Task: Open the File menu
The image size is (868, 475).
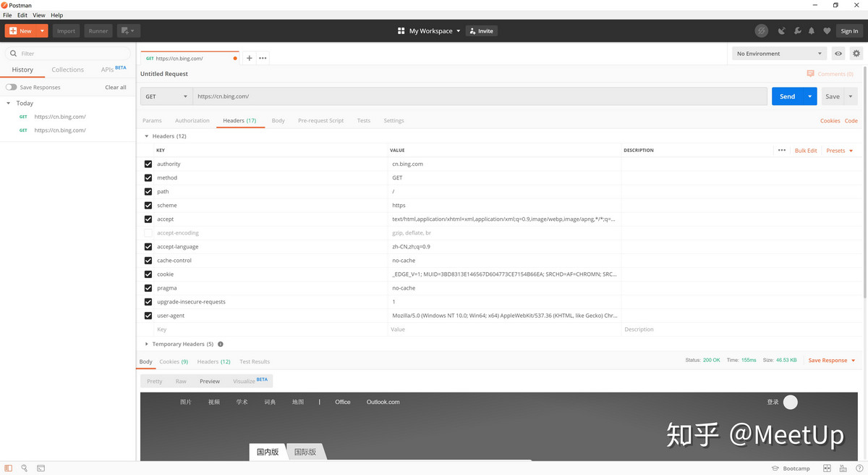Action: [7, 14]
